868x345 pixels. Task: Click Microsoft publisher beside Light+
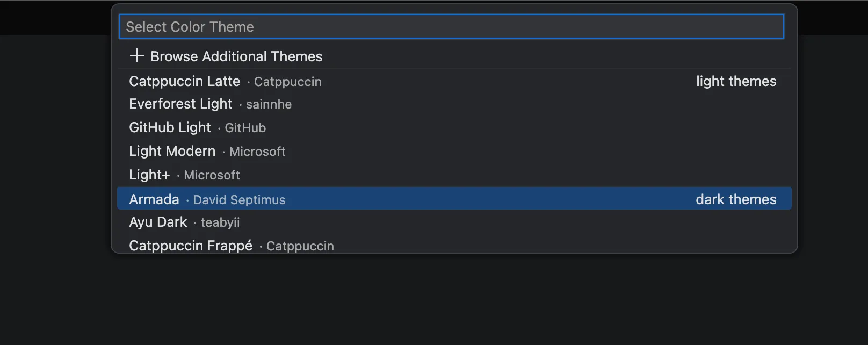tap(212, 175)
